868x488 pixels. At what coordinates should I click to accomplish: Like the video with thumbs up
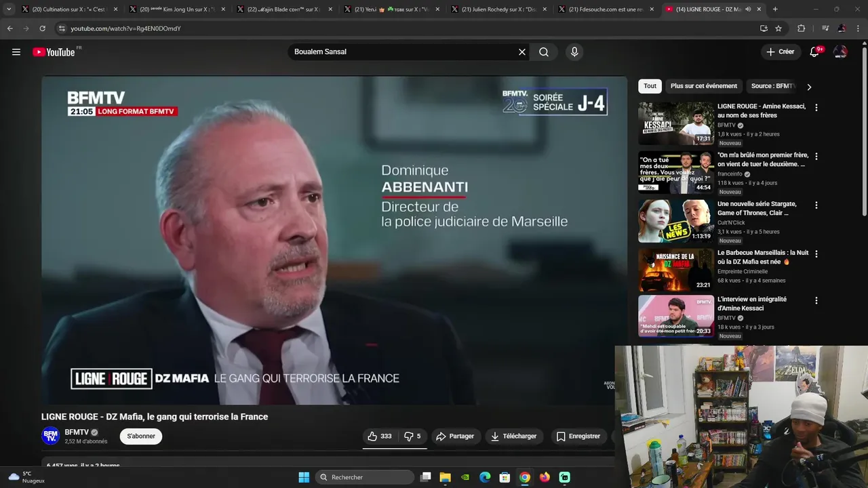coord(380,436)
